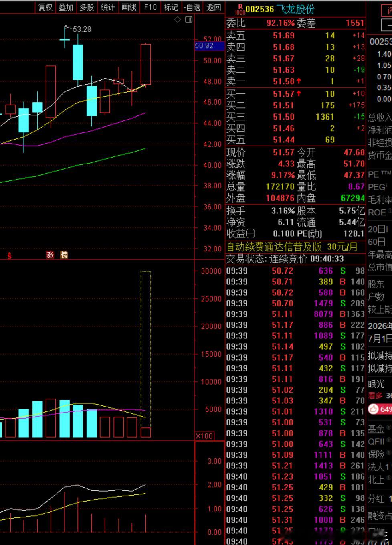The height and width of the screenshot is (545, 392).
Task: Select the trade tick at 51.21 with 1413 volume
Action: (296, 466)
